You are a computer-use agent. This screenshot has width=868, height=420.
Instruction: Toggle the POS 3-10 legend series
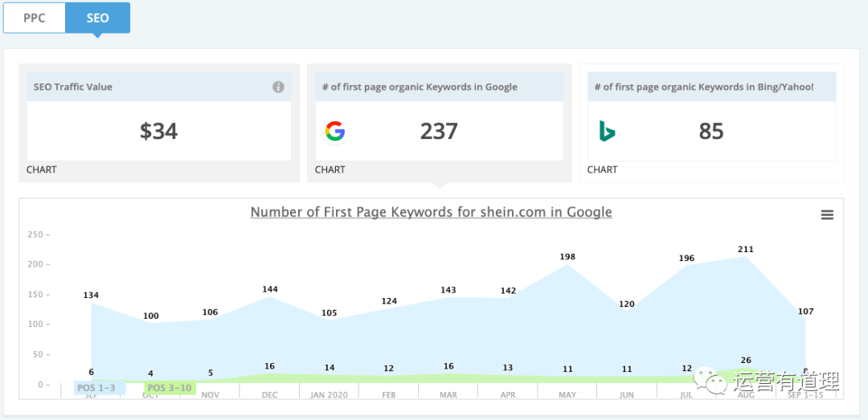168,389
